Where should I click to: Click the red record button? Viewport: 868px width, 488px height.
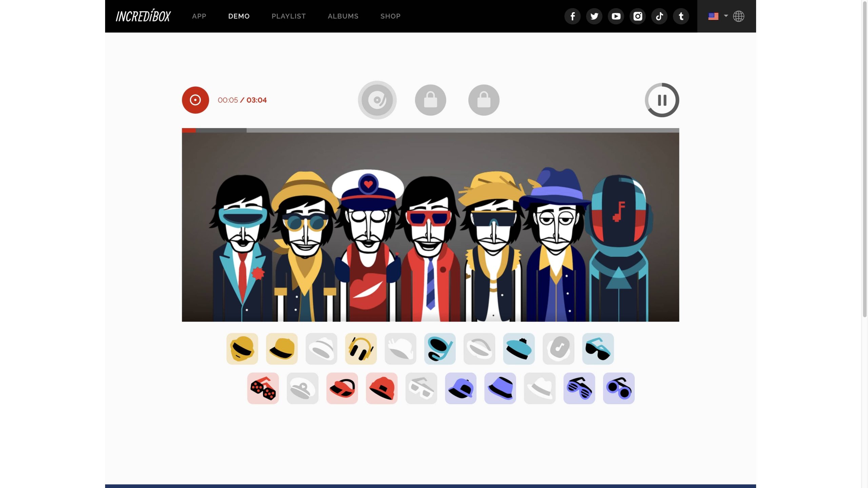coord(195,100)
